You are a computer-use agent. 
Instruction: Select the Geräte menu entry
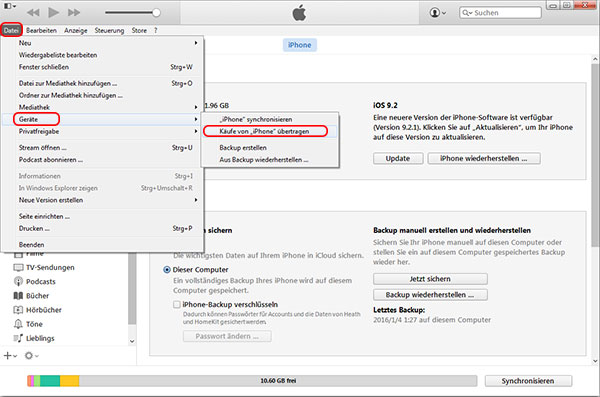pos(102,119)
